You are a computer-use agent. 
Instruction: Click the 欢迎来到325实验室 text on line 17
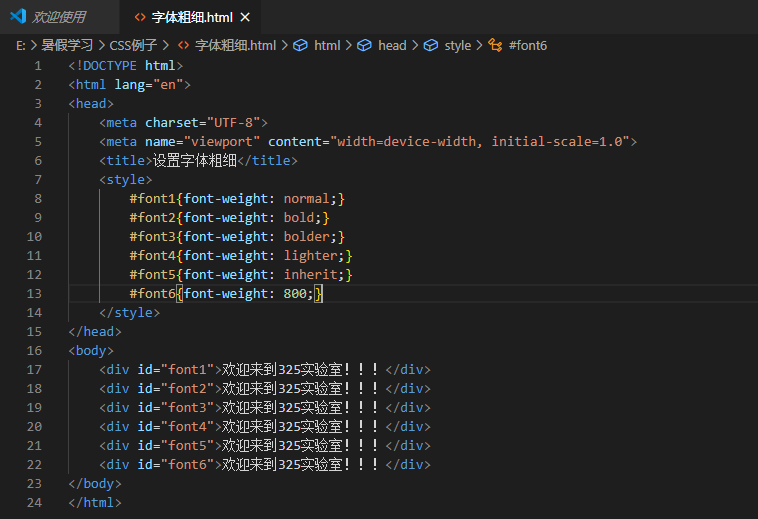click(x=282, y=370)
